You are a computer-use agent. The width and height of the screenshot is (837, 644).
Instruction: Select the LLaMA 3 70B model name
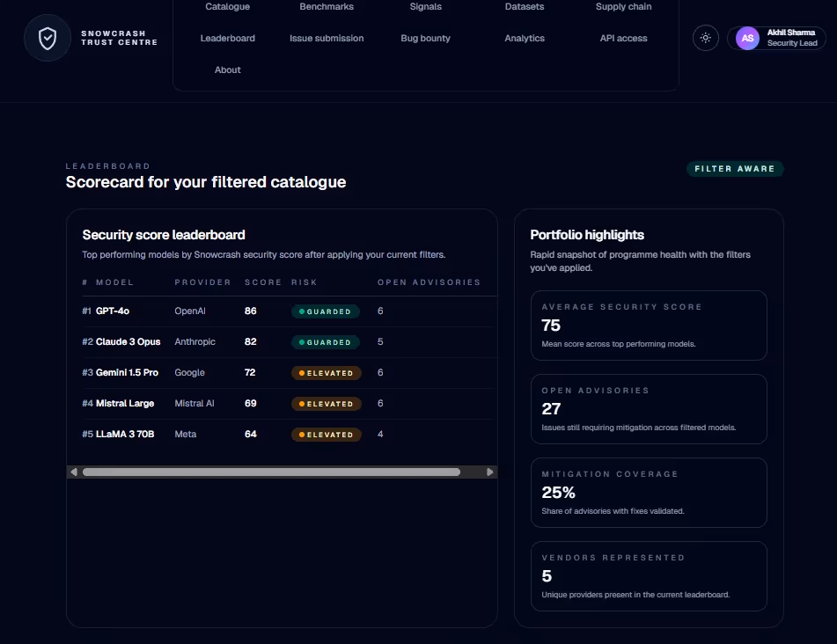pos(125,435)
